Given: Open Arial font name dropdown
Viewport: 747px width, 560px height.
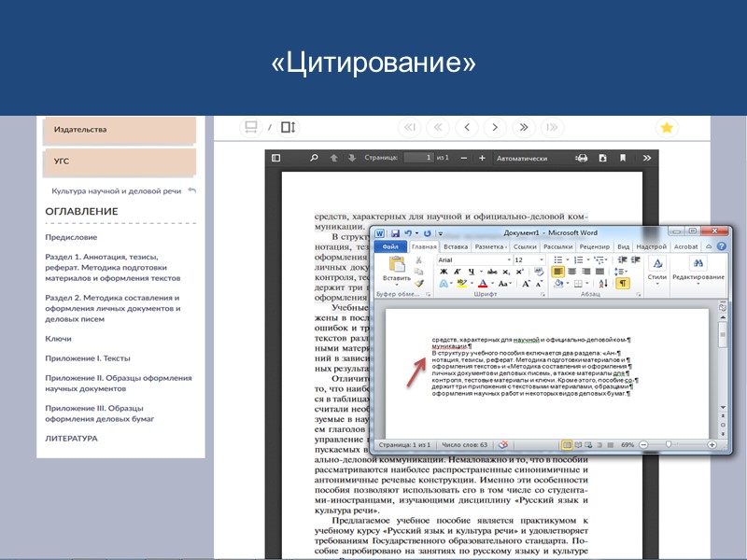Looking at the screenshot, I should tap(509, 260).
